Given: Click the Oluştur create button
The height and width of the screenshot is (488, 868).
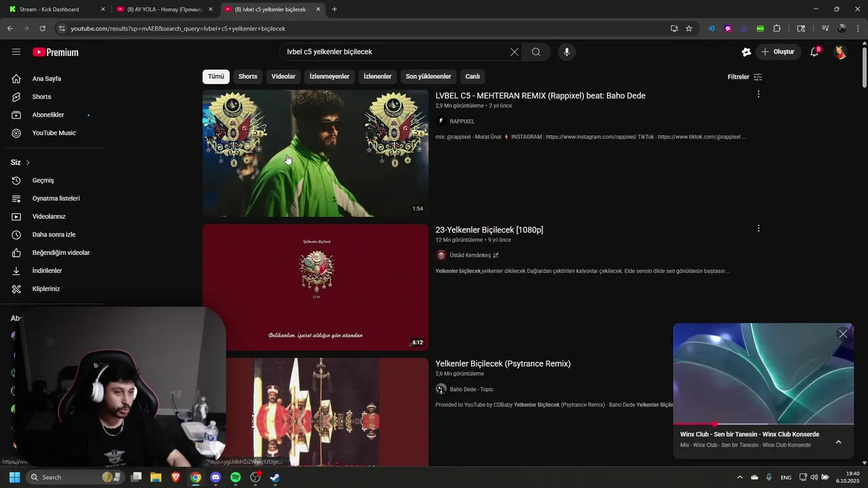Looking at the screenshot, I should 778,52.
